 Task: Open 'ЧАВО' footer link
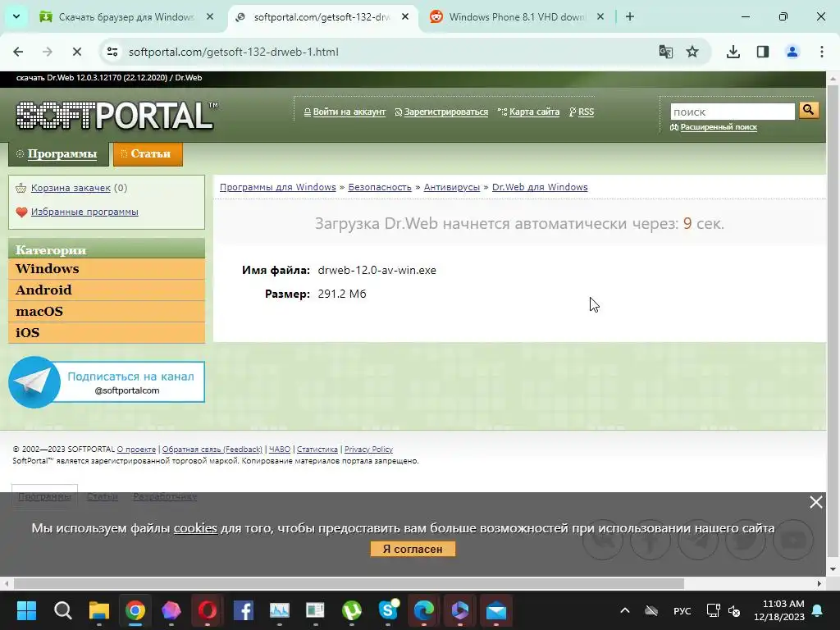coord(280,450)
